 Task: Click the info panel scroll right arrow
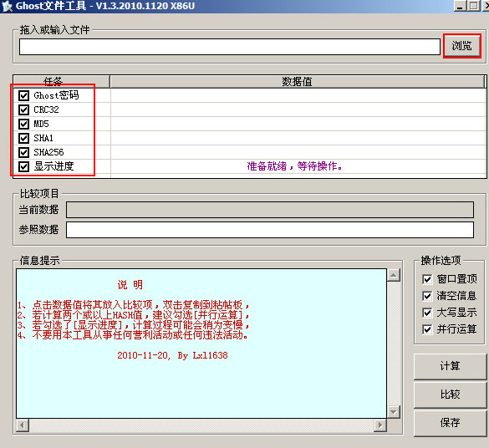380,425
